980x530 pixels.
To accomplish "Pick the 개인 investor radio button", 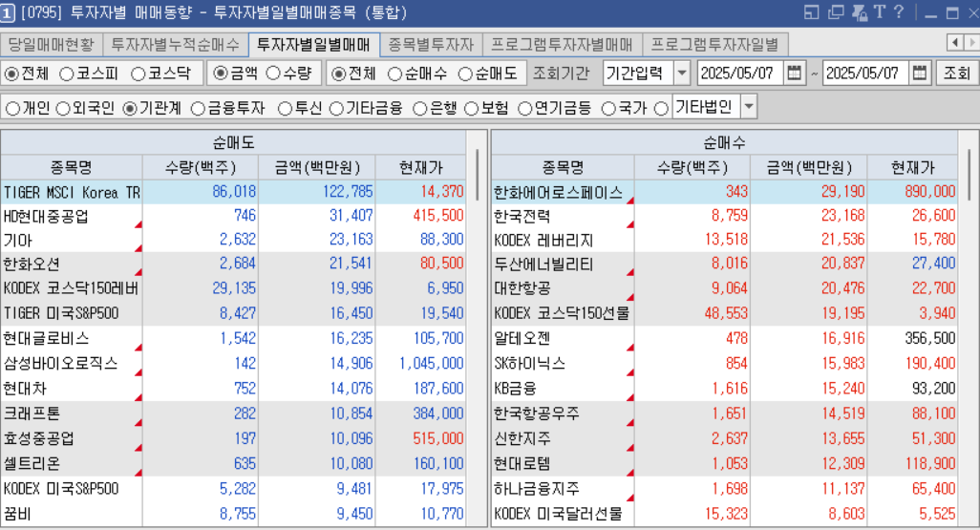I will coord(12,109).
